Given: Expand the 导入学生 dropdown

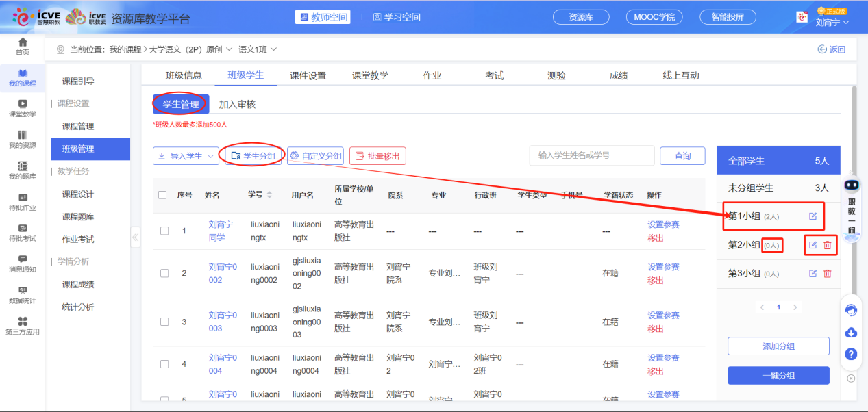Looking at the screenshot, I should [x=185, y=156].
